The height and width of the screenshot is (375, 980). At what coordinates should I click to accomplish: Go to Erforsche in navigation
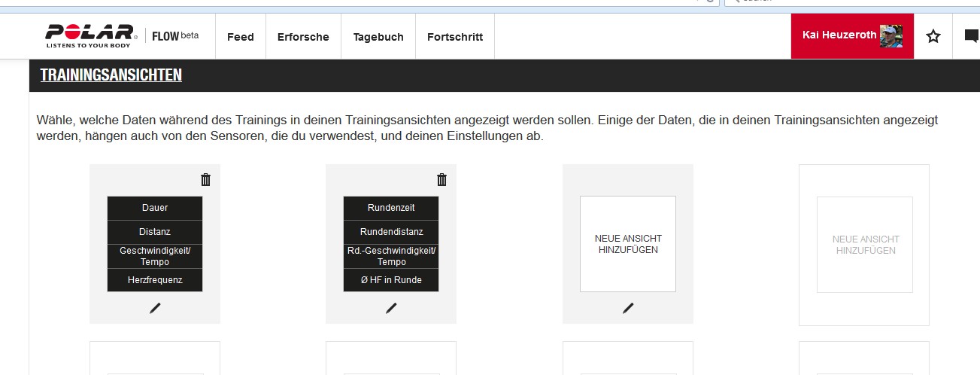point(303,37)
